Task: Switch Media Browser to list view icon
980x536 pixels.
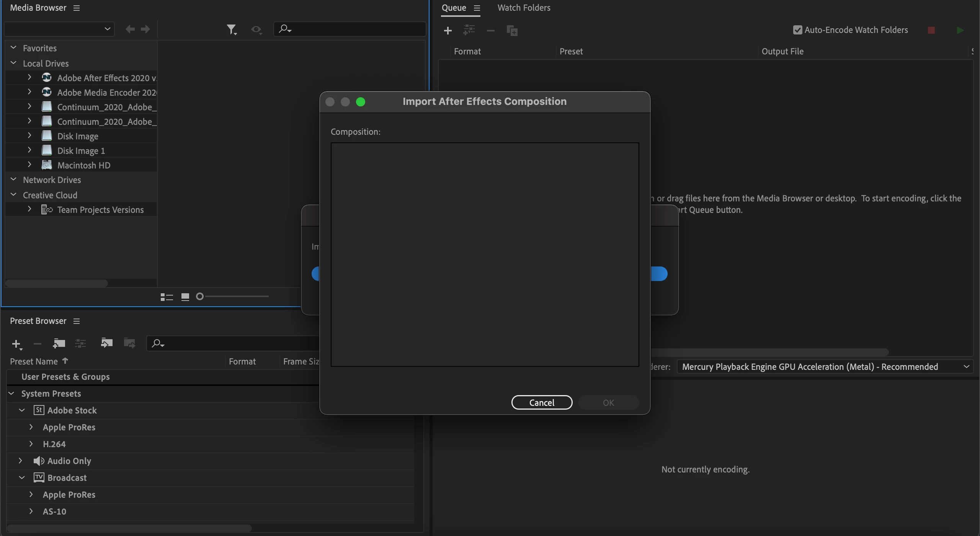Action: [x=167, y=297]
